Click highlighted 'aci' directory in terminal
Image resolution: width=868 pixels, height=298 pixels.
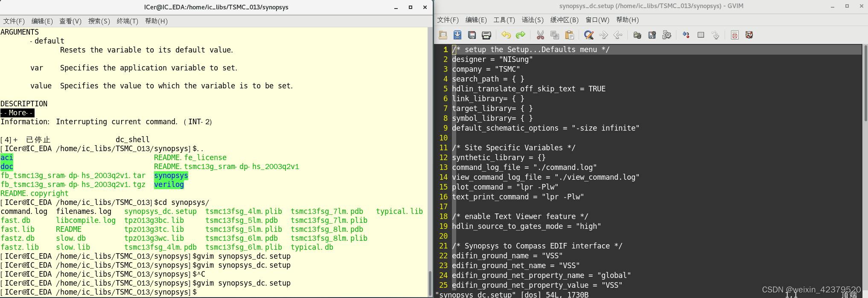7,158
